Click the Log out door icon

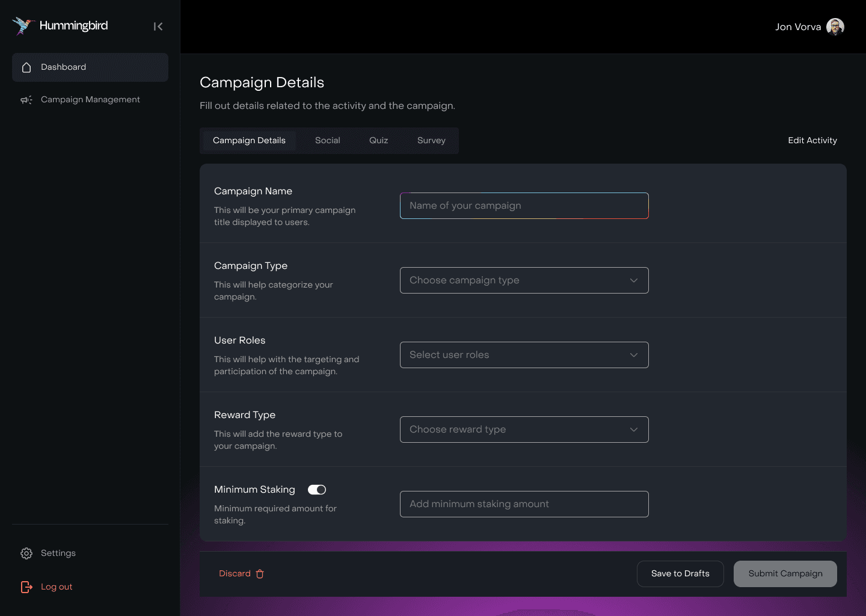click(x=26, y=587)
